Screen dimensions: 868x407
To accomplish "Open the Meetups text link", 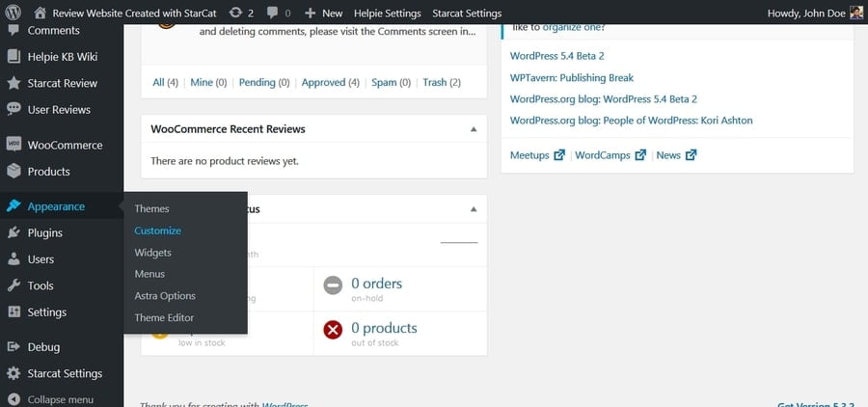I will pos(529,155).
